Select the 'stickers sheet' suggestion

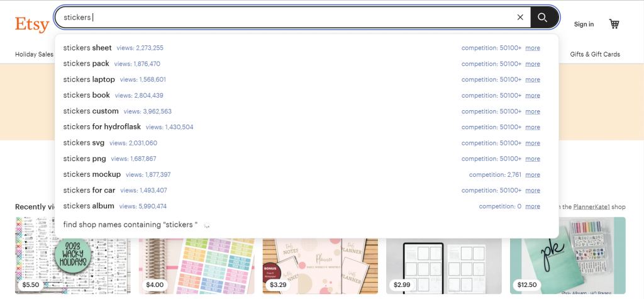click(87, 48)
